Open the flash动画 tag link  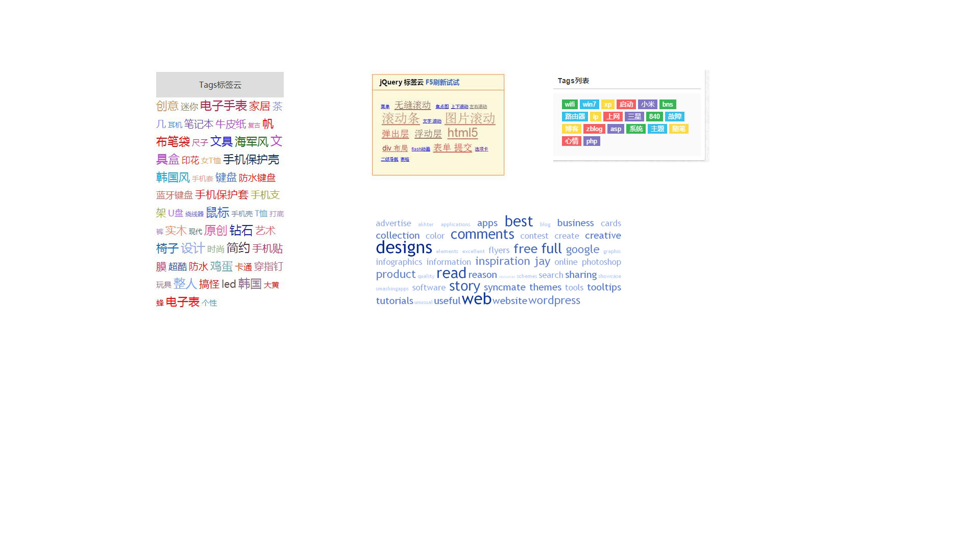tap(421, 149)
